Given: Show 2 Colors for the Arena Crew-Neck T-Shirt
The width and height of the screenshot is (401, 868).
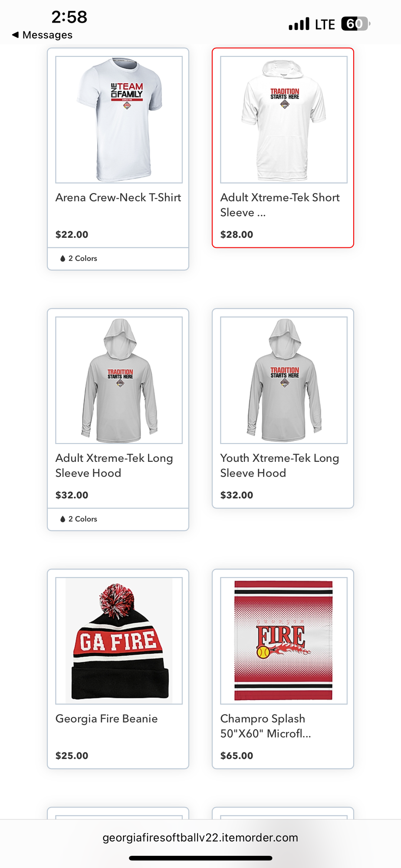Looking at the screenshot, I should (x=83, y=258).
